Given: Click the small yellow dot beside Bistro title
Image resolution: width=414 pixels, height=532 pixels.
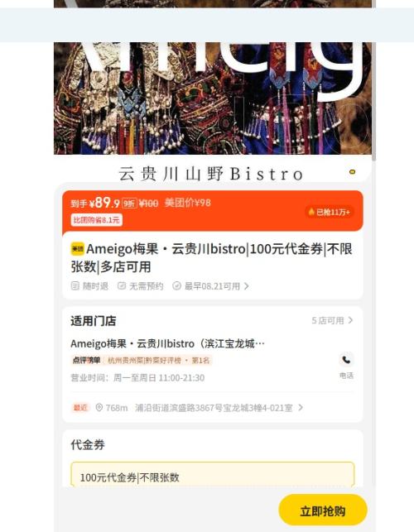Looking at the screenshot, I should coord(352,171).
